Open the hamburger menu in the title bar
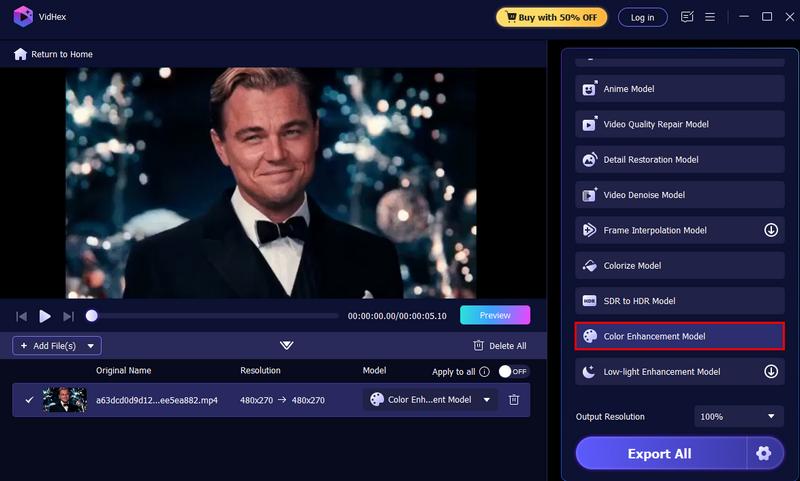This screenshot has width=800, height=481. [710, 17]
